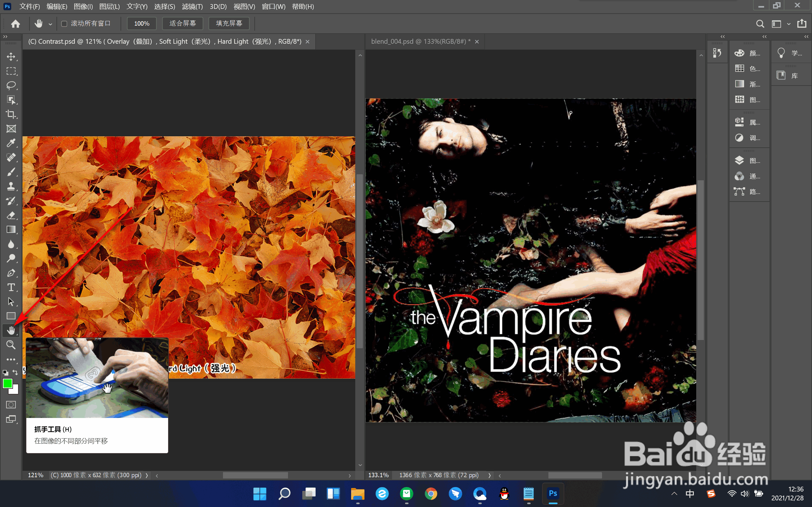Select the Crop tool
The height and width of the screenshot is (507, 812).
[x=11, y=114]
